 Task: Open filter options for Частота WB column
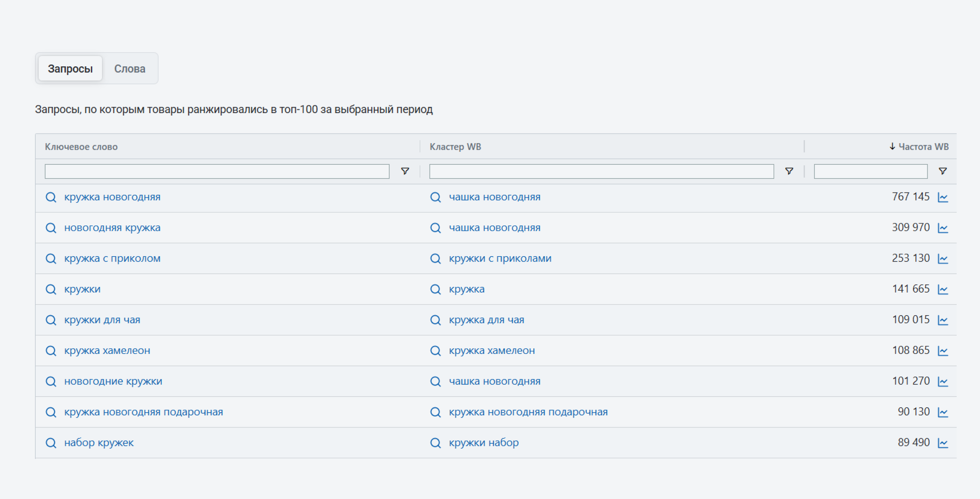pyautogui.click(x=943, y=171)
